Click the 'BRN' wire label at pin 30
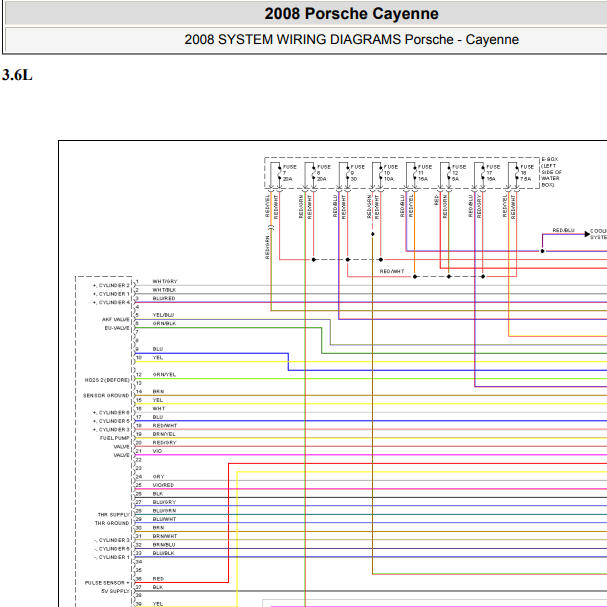The height and width of the screenshot is (607, 607). 158,528
